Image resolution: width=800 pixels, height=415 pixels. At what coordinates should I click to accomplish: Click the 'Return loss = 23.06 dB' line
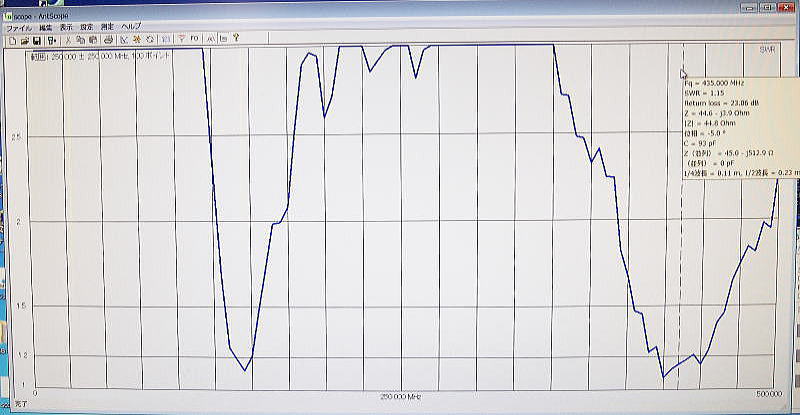point(721,103)
